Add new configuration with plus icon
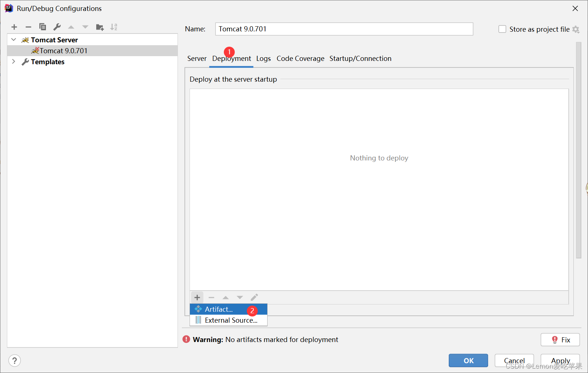Image resolution: width=588 pixels, height=373 pixels. (x=14, y=27)
